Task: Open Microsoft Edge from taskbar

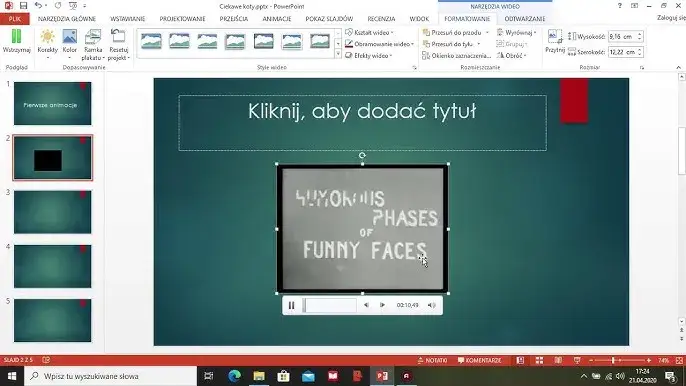Action: [x=234, y=376]
